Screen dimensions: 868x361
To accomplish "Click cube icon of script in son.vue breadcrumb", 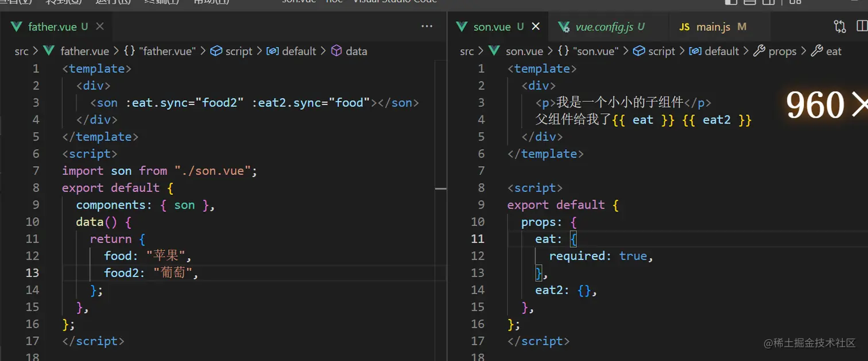I will [639, 51].
